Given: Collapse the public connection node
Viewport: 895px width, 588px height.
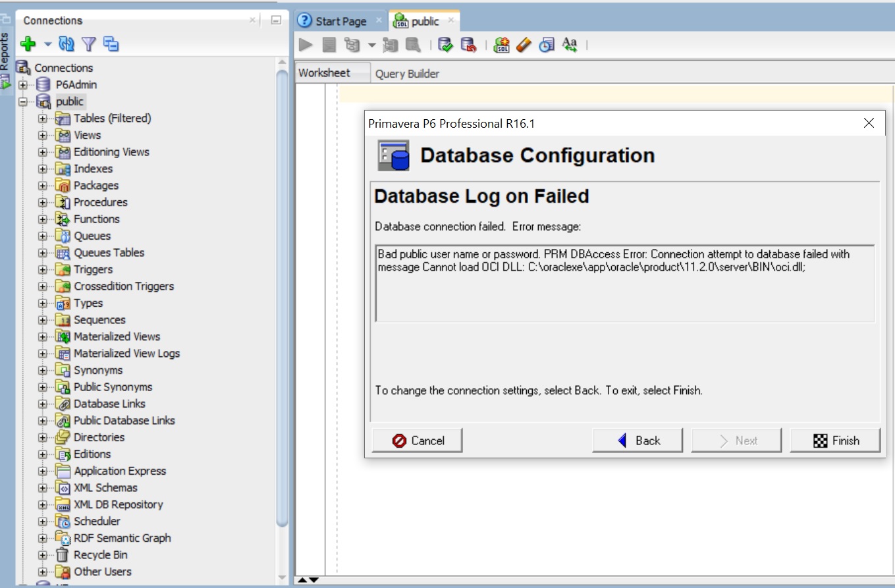Looking at the screenshot, I should [x=23, y=101].
